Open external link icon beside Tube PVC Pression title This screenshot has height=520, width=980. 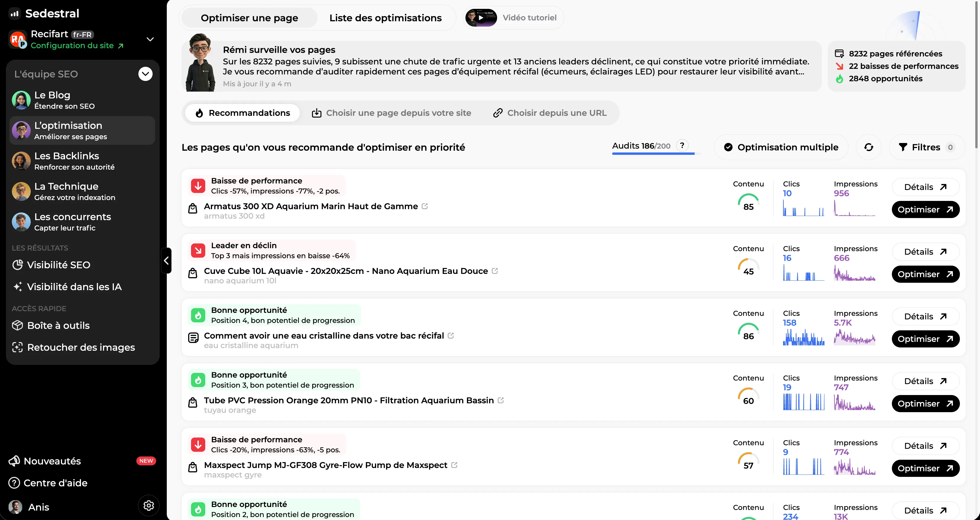[x=501, y=400]
